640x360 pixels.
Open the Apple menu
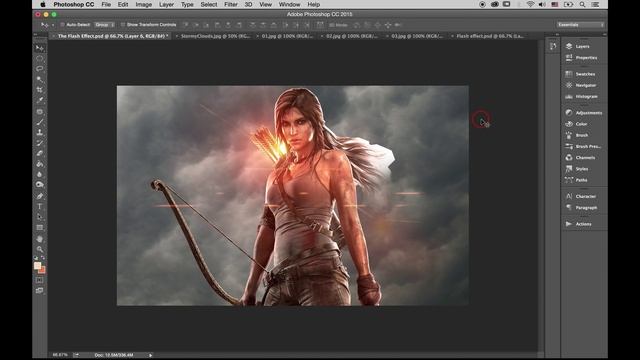click(x=43, y=4)
